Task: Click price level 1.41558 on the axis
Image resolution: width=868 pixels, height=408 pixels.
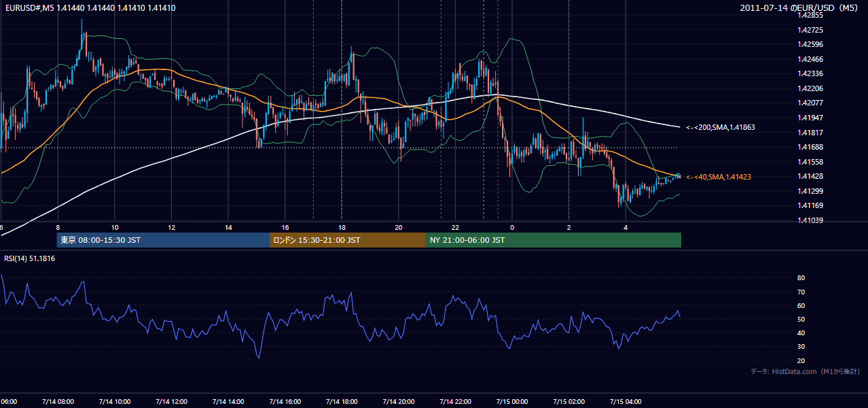Action: [x=810, y=162]
